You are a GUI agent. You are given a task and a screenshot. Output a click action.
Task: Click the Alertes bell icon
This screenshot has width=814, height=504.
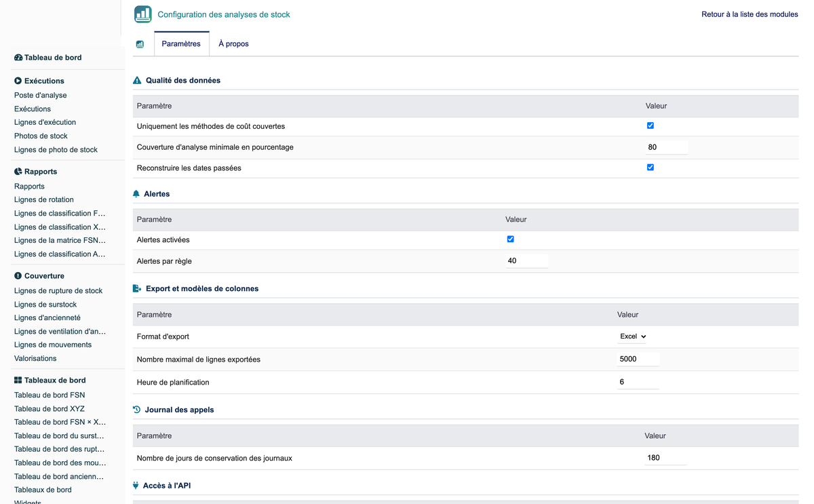(136, 194)
